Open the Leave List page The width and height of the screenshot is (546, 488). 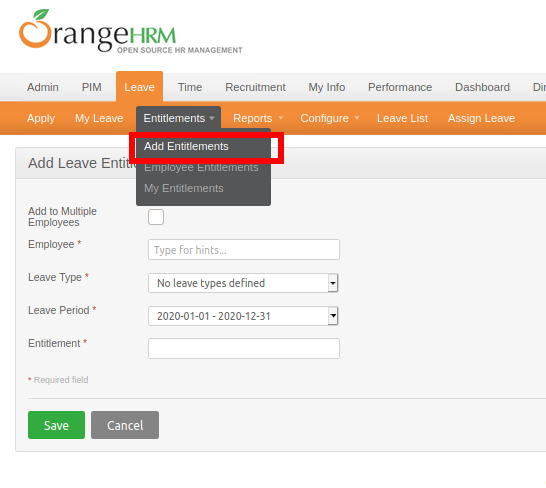pyautogui.click(x=402, y=118)
